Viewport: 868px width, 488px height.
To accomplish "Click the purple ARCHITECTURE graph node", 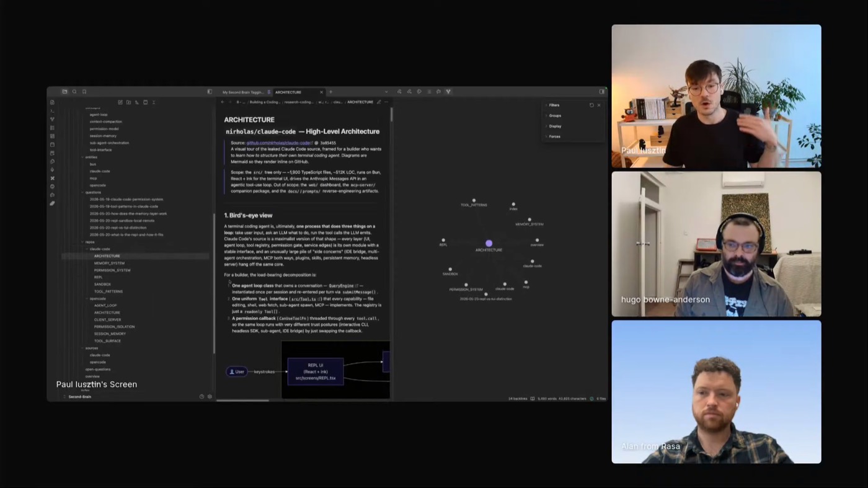I will click(x=489, y=244).
